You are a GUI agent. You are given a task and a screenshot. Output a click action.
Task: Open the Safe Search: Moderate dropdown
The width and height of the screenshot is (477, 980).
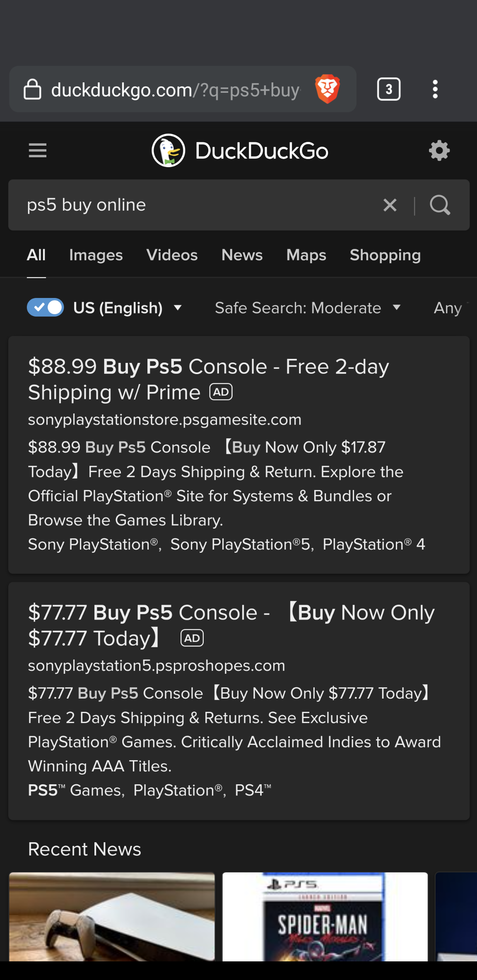coord(308,307)
